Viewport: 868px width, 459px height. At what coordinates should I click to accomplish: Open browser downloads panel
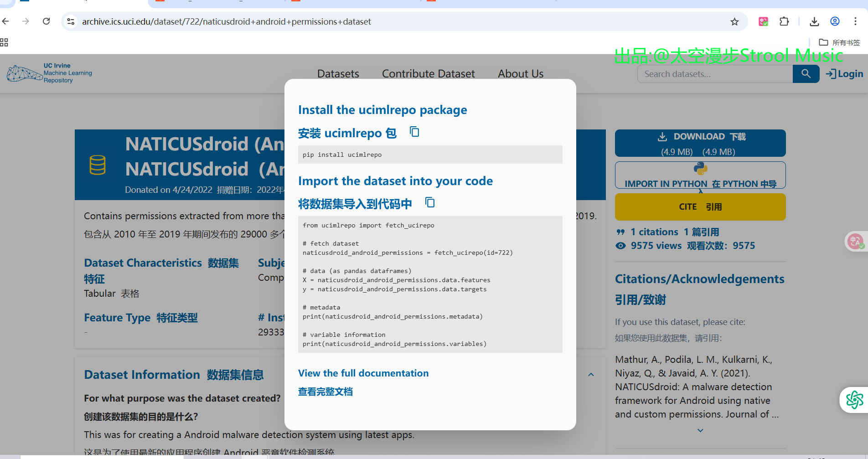(814, 21)
